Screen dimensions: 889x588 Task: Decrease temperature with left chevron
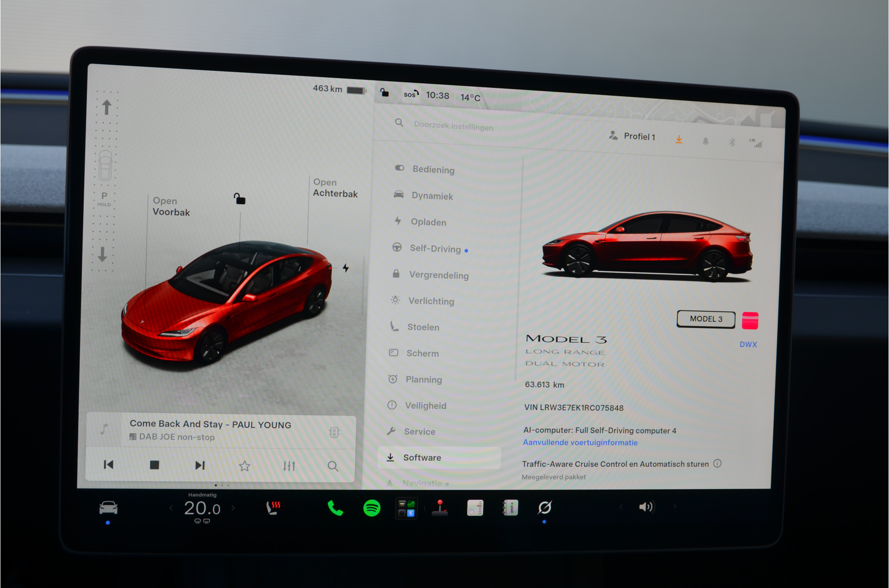point(171,508)
